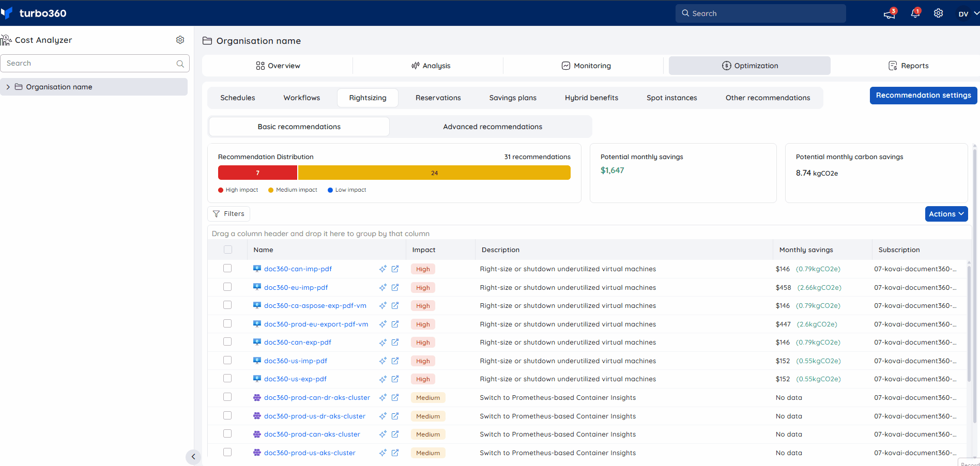Viewport: 980px width, 466px height.
Task: Open external link for doc360-prod-eu-export-pdf-vm
Action: click(395, 324)
